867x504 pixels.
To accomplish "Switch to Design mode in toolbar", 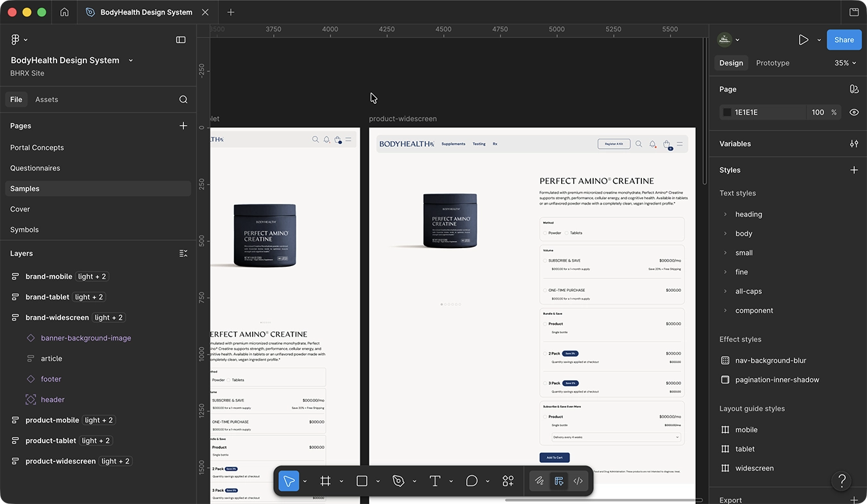I will pyautogui.click(x=559, y=481).
